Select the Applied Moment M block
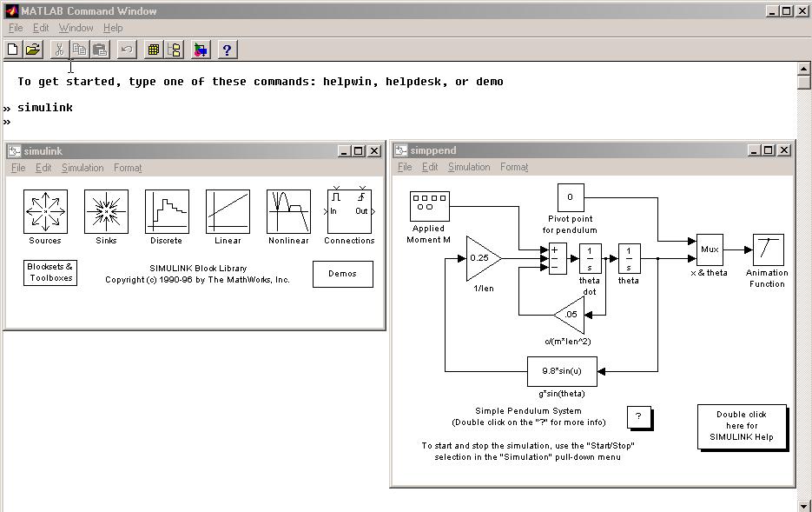 (430, 206)
